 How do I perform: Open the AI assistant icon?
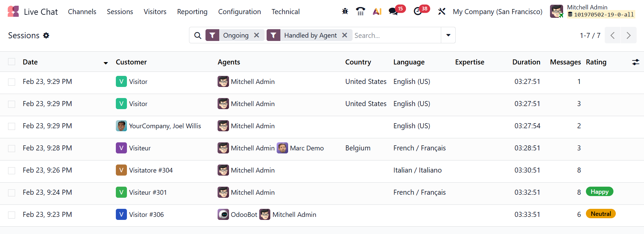377,11
